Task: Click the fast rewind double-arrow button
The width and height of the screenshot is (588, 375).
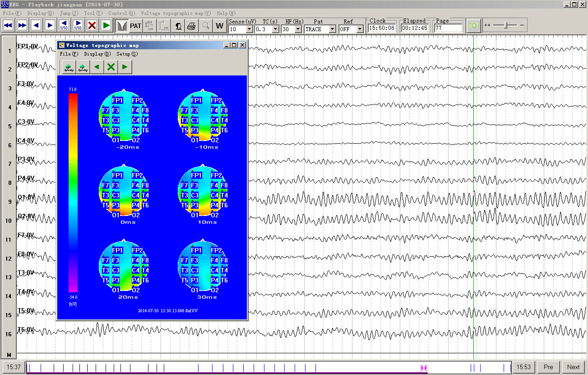Action: coord(8,25)
